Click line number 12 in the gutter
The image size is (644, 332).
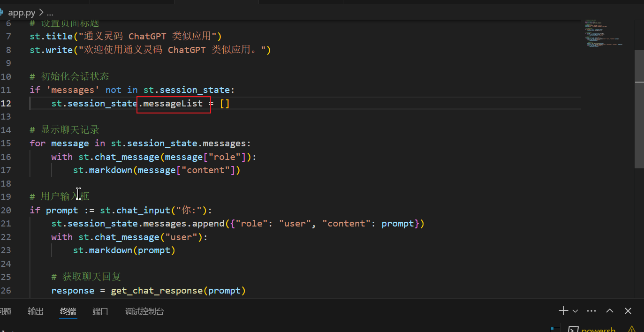click(x=7, y=103)
